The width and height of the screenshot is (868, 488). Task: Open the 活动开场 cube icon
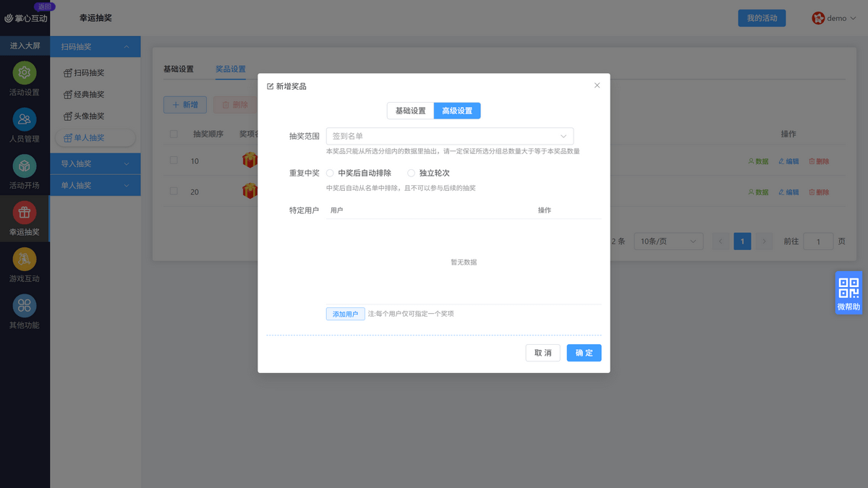point(25,166)
